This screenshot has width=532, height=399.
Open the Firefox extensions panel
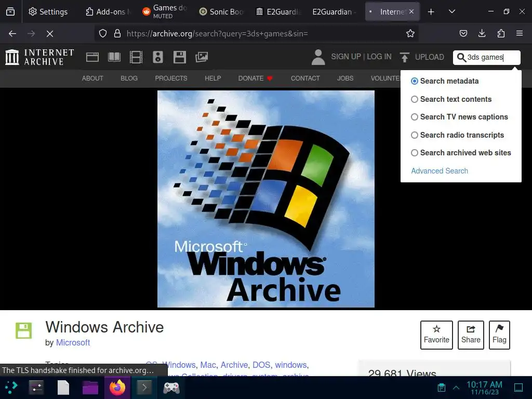(x=501, y=33)
